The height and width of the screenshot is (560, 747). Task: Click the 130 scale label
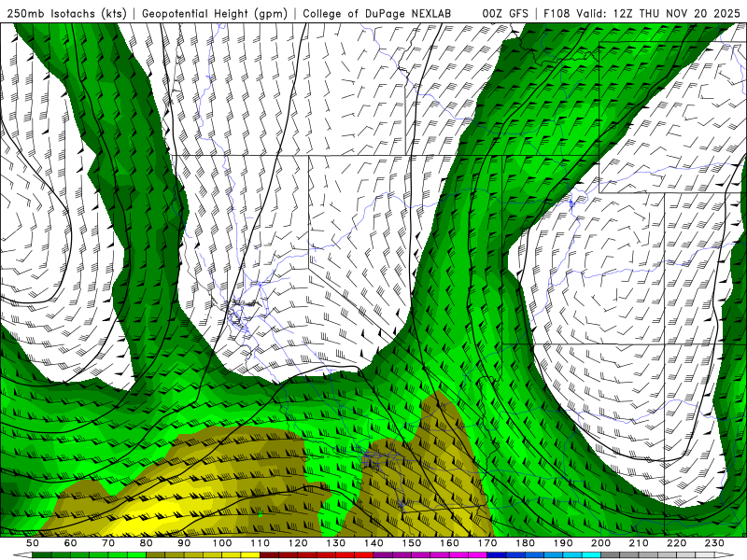pos(335,543)
